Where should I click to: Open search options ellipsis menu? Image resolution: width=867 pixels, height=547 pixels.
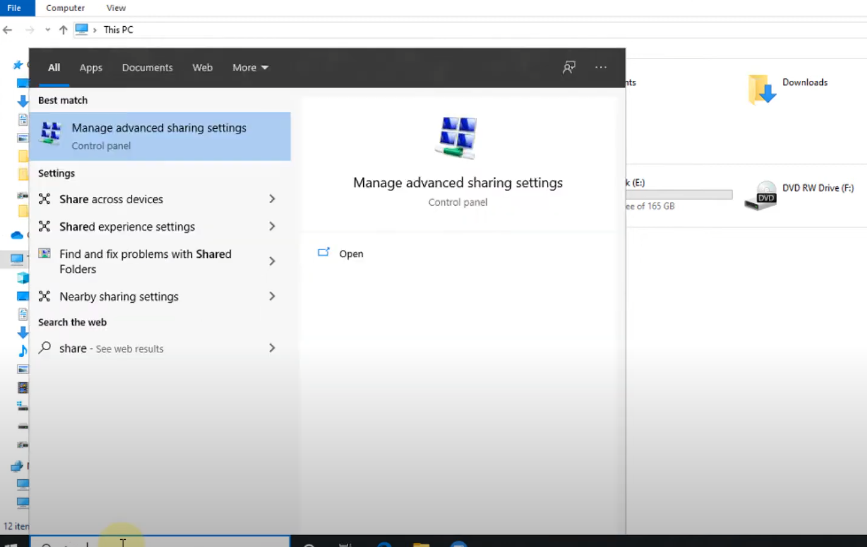pos(600,67)
